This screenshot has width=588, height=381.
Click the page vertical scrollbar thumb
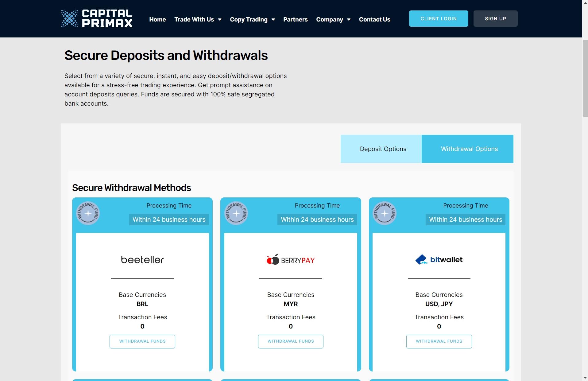point(585,78)
